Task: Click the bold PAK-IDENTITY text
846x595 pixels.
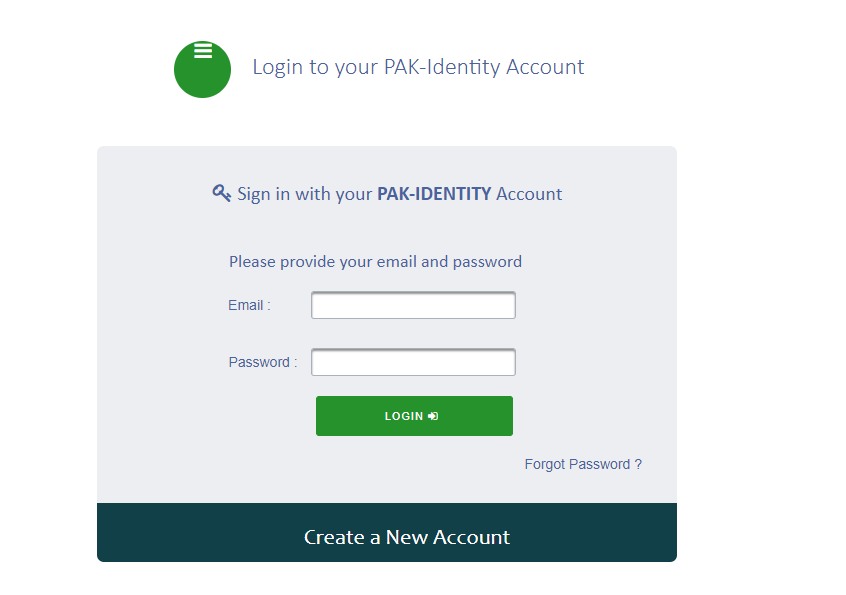Action: point(433,194)
